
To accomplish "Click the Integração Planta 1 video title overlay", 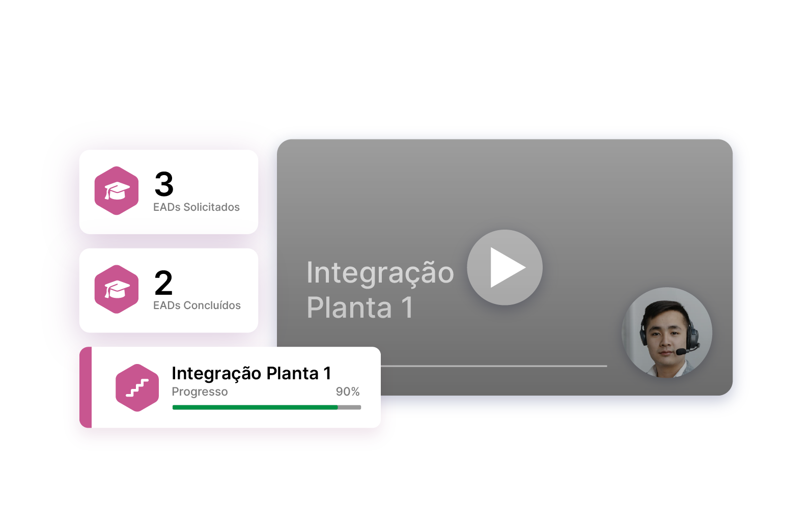I will coord(380,290).
